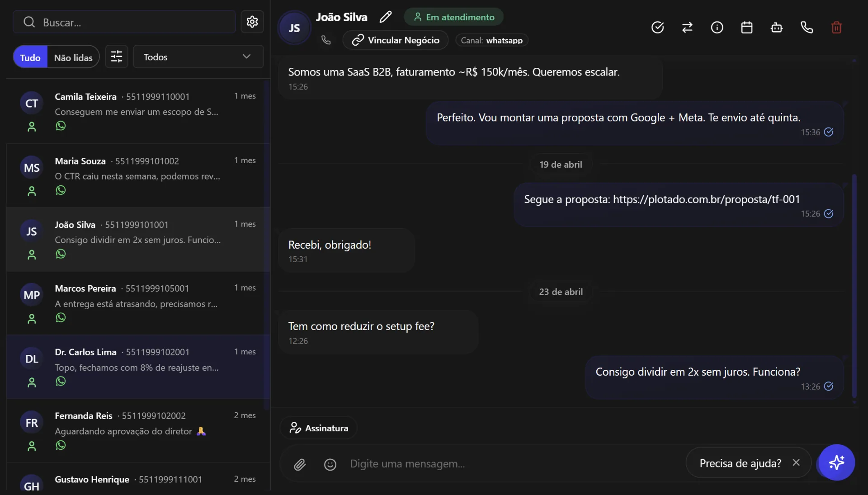This screenshot has height=495, width=868.
Task: Click the 'Em atendimento' status badge
Action: pos(454,17)
